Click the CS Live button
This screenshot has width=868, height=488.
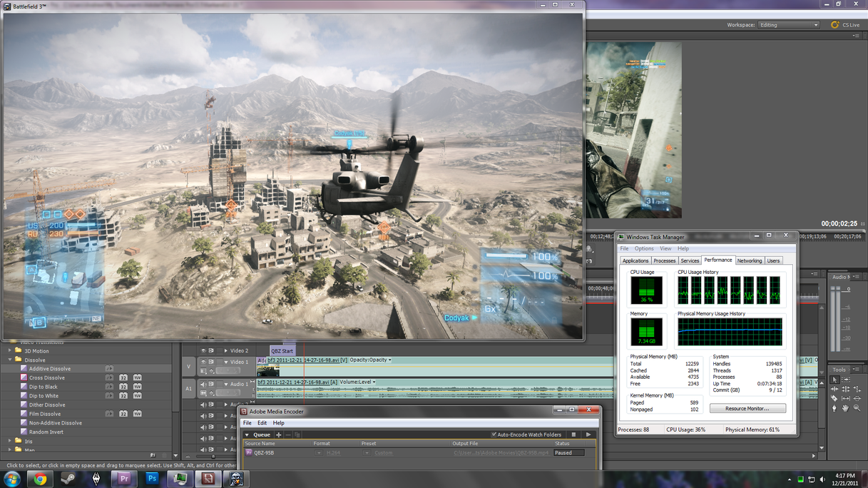[x=845, y=25]
